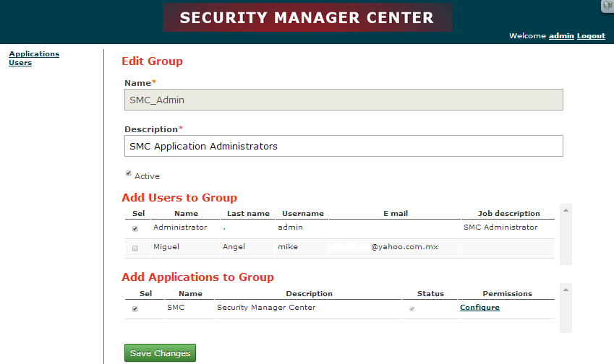
Task: Open the Users link in sidebar
Action: tap(20, 63)
